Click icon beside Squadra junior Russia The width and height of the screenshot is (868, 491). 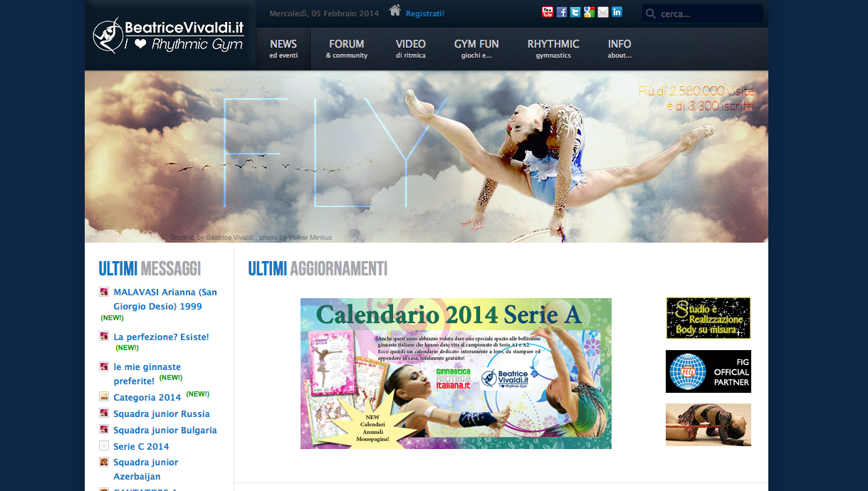pyautogui.click(x=104, y=413)
